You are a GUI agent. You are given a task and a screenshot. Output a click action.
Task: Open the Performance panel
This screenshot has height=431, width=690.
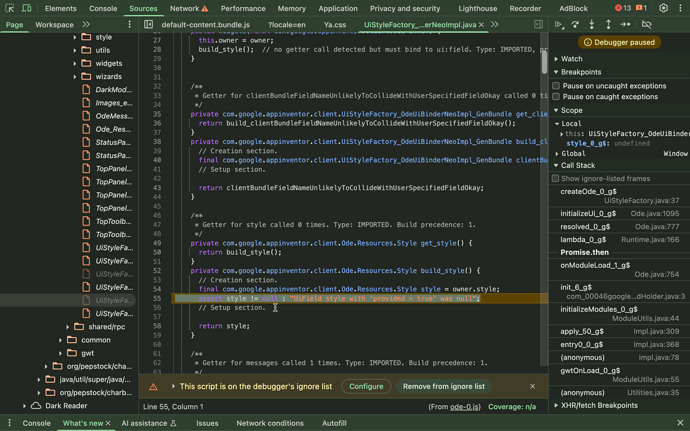click(243, 8)
